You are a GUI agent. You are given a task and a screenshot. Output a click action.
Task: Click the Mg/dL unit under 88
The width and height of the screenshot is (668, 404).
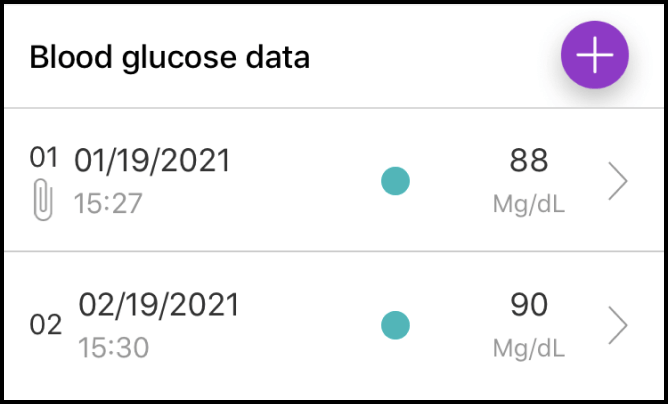[529, 204]
